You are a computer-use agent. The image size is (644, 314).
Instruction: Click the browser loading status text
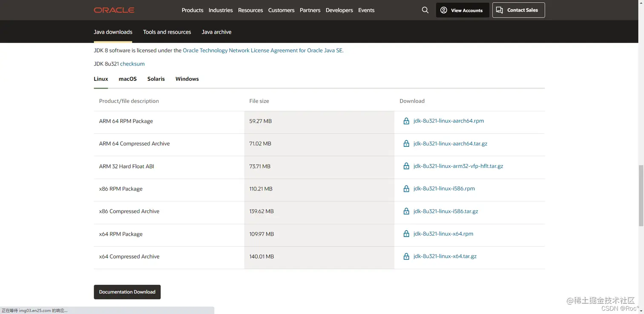coord(34,311)
